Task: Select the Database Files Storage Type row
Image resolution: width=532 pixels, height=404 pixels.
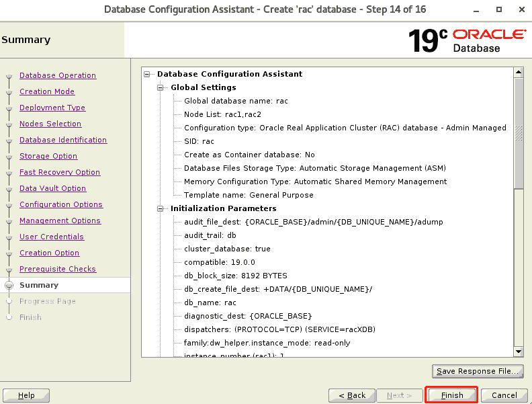Action: tap(315, 168)
